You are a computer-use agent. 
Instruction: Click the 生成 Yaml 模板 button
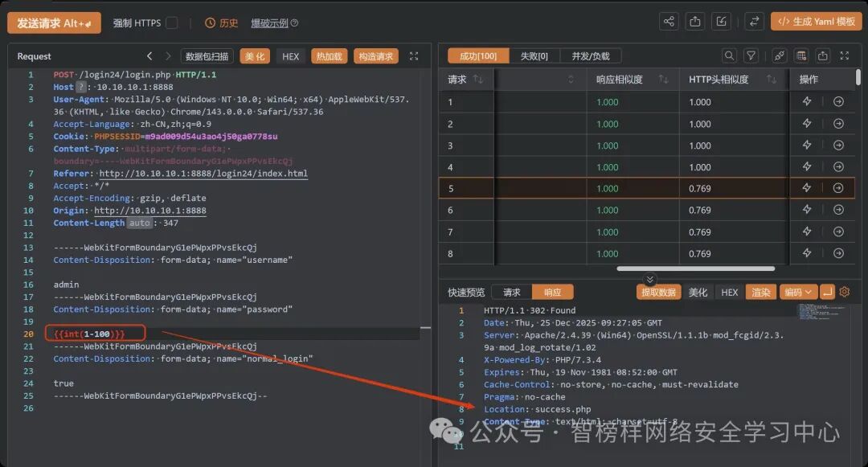(x=817, y=22)
